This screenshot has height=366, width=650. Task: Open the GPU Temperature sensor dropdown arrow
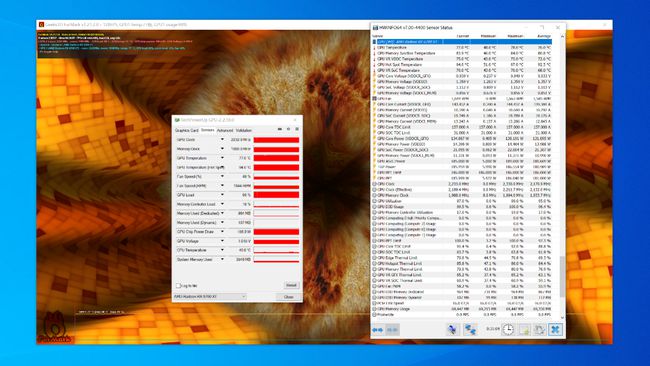tap(222, 158)
